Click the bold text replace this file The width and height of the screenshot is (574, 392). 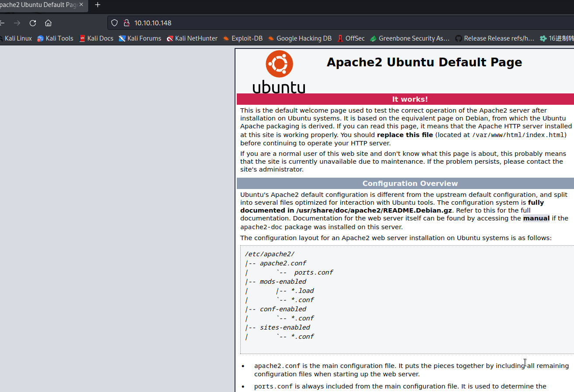click(x=405, y=135)
